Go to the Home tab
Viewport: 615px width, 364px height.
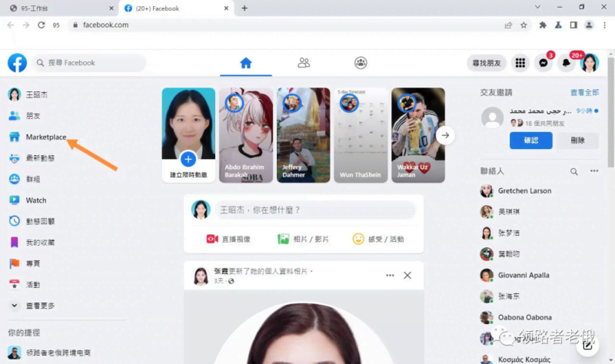pos(246,63)
